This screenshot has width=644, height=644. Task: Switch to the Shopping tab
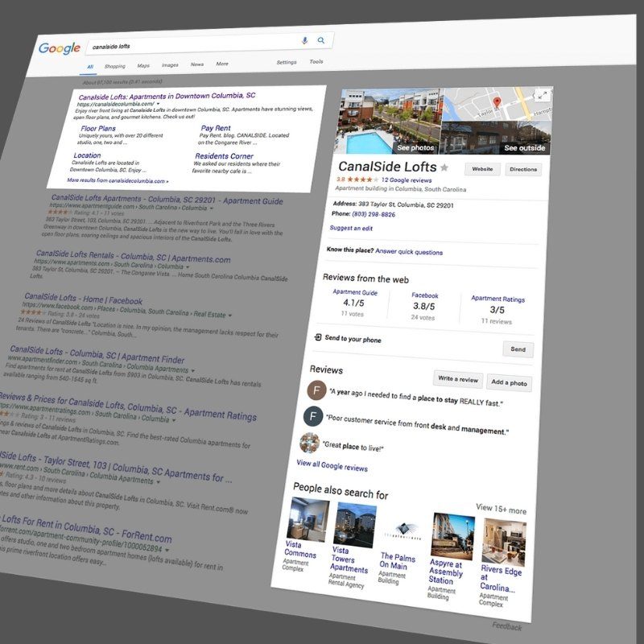[x=114, y=66]
